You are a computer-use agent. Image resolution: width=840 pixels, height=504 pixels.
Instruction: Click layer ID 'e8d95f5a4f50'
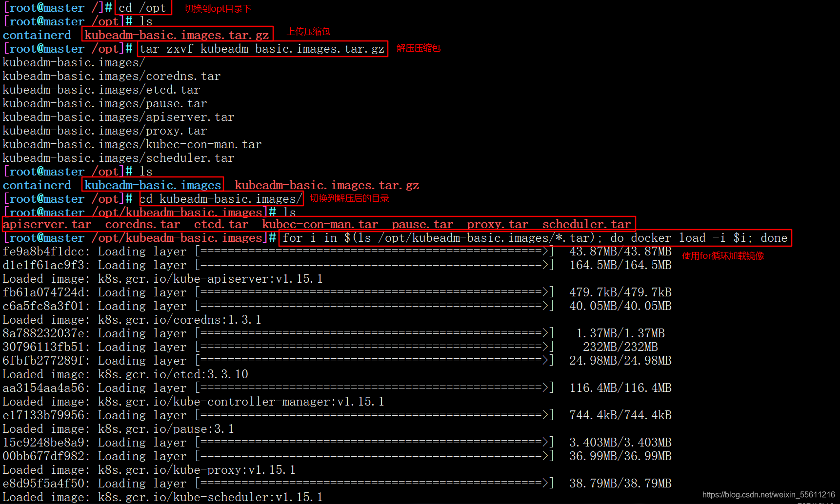[43, 484]
